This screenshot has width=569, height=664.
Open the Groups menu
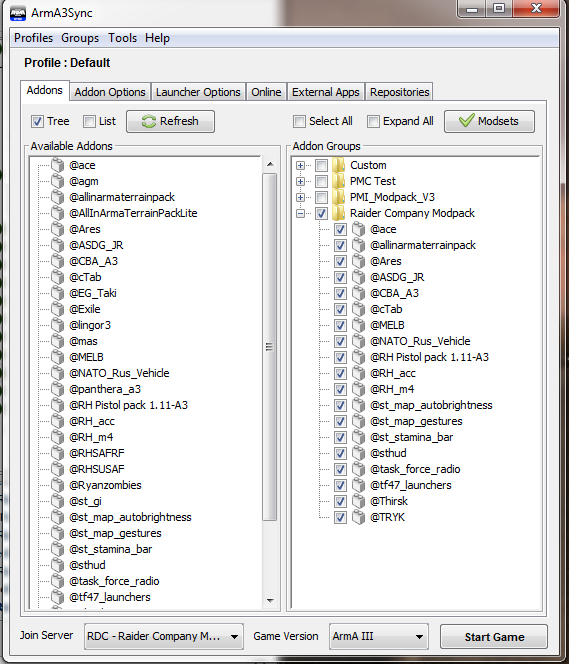[x=80, y=38]
